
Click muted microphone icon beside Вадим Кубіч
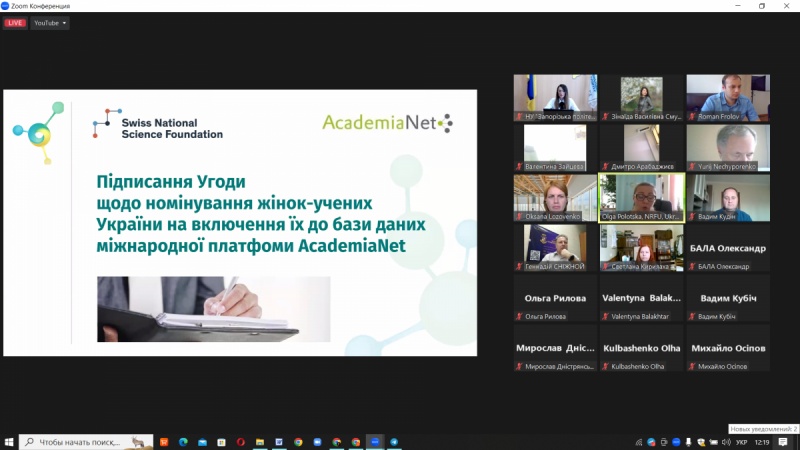[x=691, y=317]
